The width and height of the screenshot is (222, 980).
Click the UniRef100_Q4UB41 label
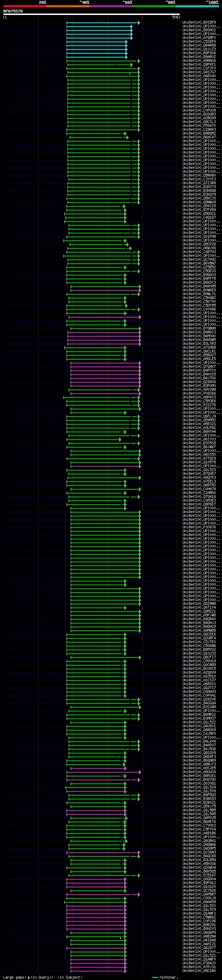click(x=199, y=841)
